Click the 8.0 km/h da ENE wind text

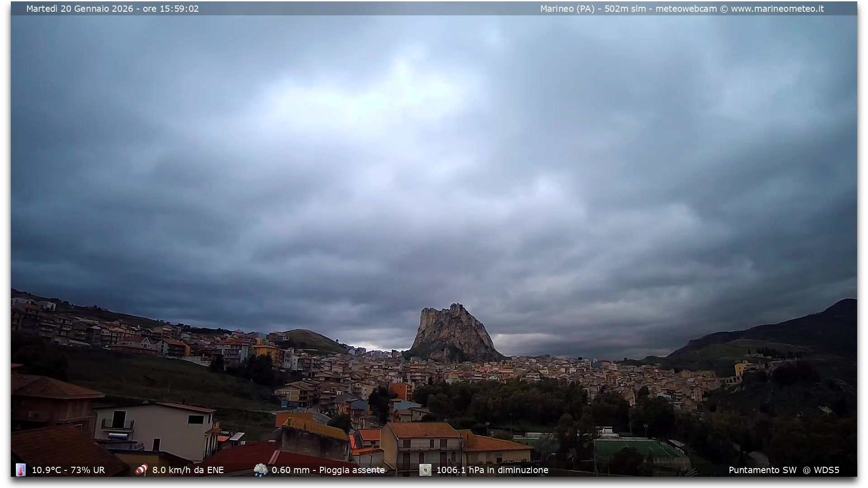click(188, 470)
